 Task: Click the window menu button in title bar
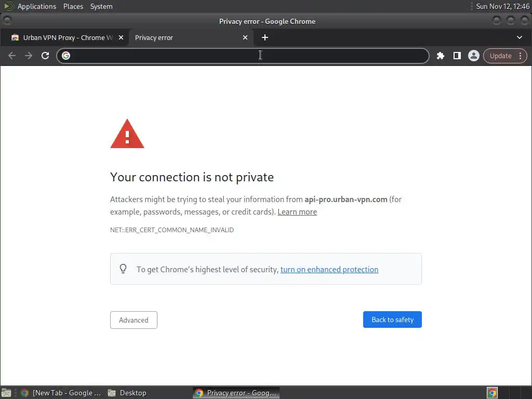pyautogui.click(x=7, y=21)
